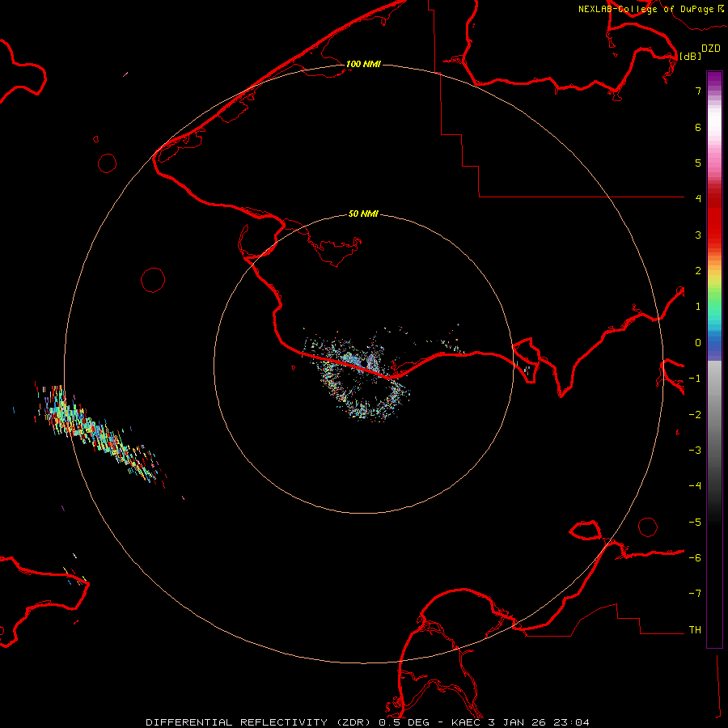Click the -1 tick label on color scale
Viewport: 728px width, 728px height.
coord(695,379)
